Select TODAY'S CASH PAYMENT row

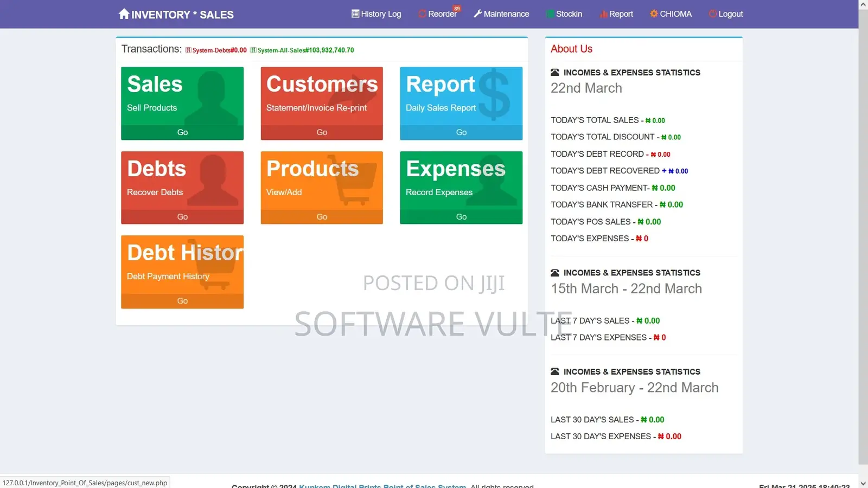[x=613, y=188]
